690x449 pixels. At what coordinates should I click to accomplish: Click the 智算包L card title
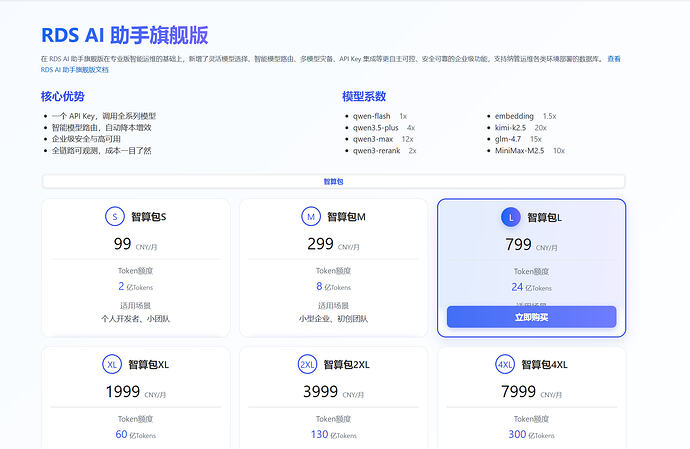click(x=544, y=217)
